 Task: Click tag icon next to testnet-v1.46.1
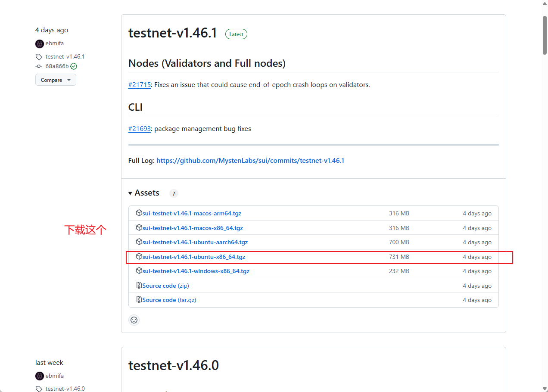pyautogui.click(x=39, y=57)
